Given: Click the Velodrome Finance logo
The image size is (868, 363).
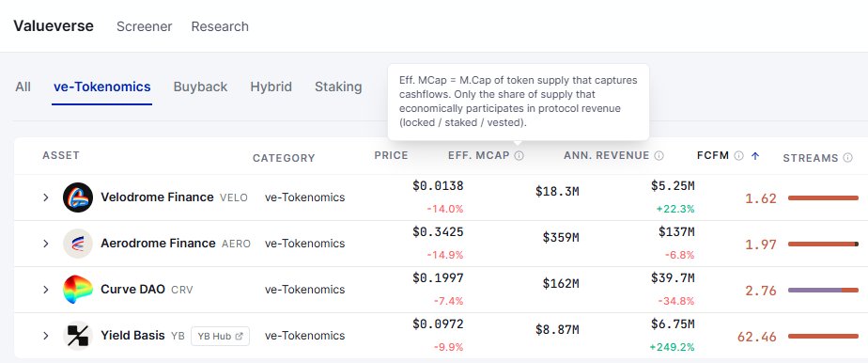Looking at the screenshot, I should click(77, 197).
